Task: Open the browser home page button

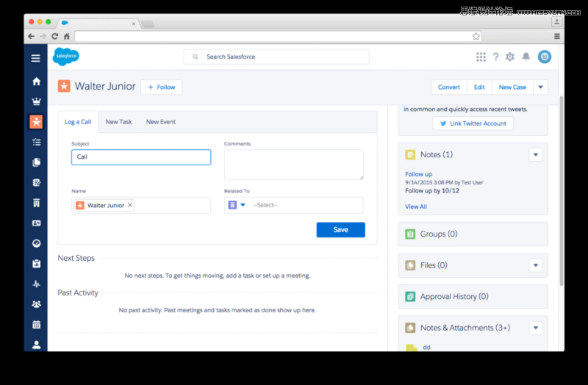Action: tap(67, 36)
